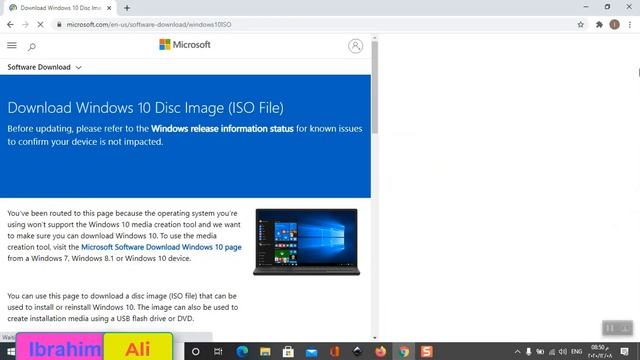The height and width of the screenshot is (360, 640).
Task: Open a new tab with plus button
Action: [127, 8]
